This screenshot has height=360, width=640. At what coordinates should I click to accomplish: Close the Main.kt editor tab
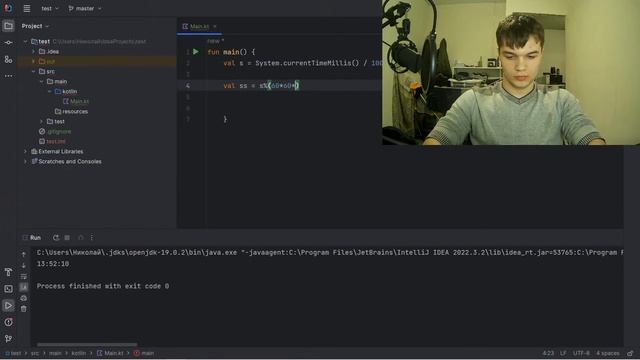pos(215,26)
